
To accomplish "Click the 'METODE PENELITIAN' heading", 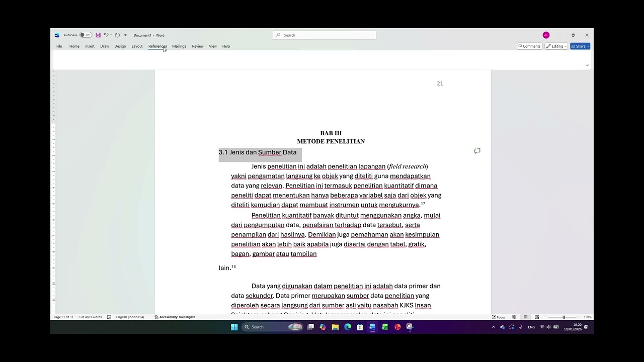I will tap(331, 141).
